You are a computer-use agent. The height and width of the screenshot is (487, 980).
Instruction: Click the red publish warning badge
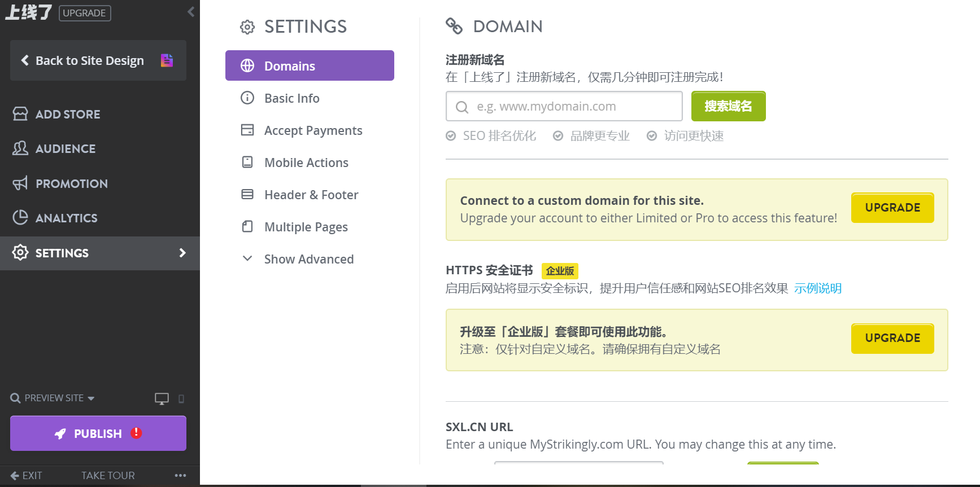point(136,433)
